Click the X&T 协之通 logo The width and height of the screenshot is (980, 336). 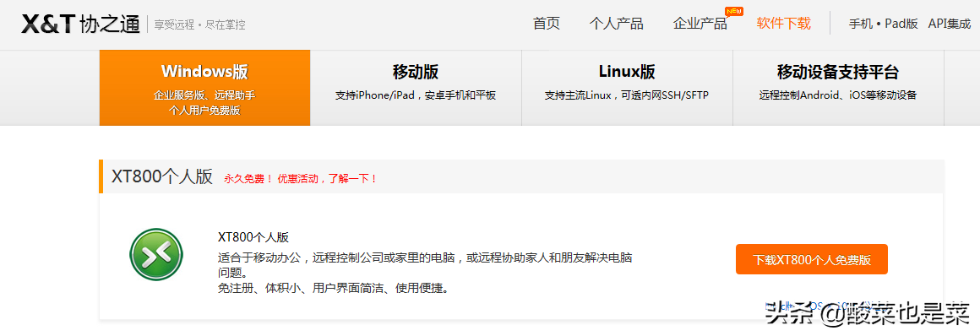80,24
